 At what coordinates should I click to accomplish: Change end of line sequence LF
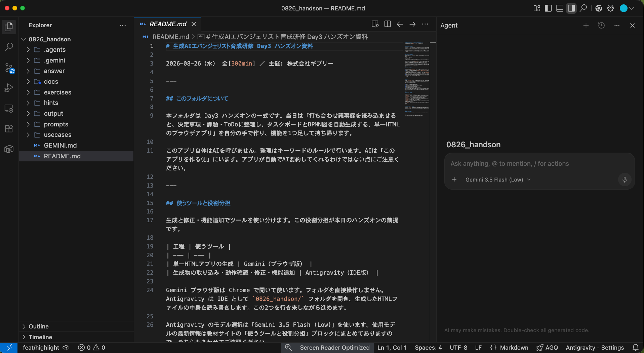click(478, 348)
